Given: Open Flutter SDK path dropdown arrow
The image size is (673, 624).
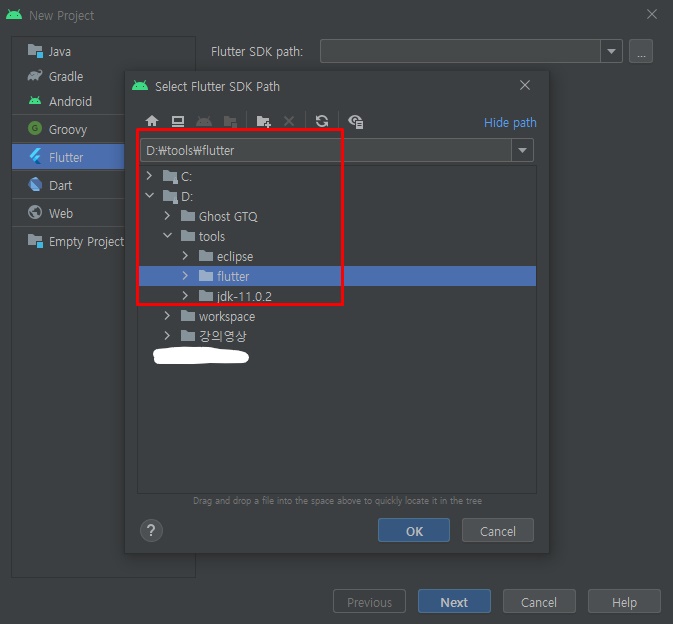Looking at the screenshot, I should [611, 51].
